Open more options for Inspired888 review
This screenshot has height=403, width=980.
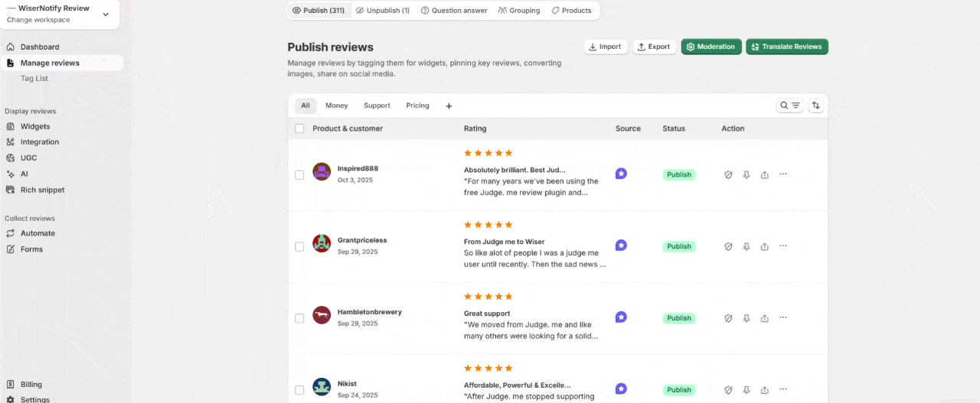point(782,174)
